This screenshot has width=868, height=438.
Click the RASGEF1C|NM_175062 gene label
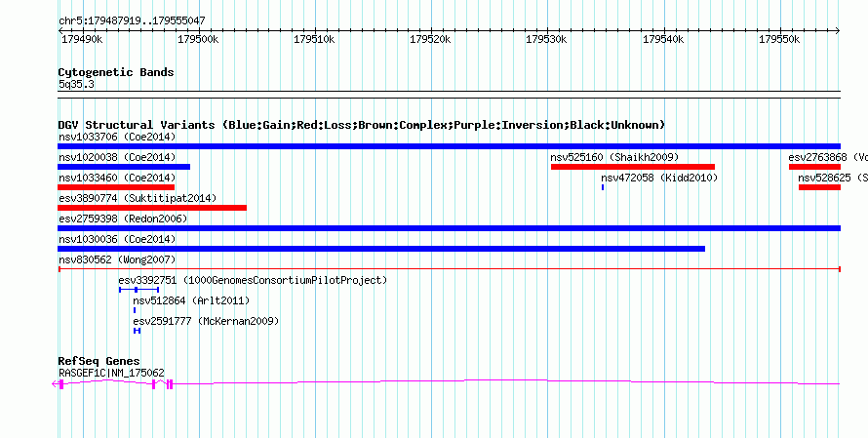(111, 374)
